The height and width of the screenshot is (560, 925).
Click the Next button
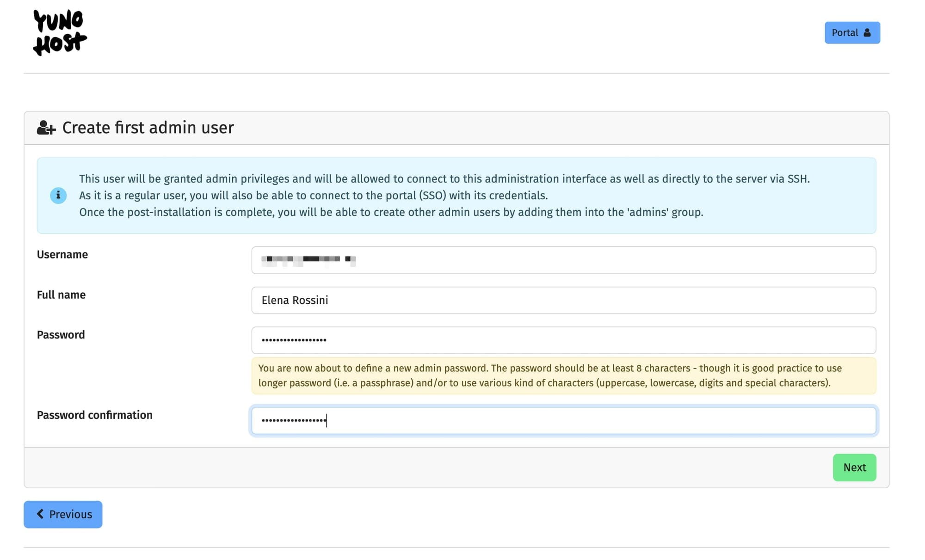coord(854,468)
